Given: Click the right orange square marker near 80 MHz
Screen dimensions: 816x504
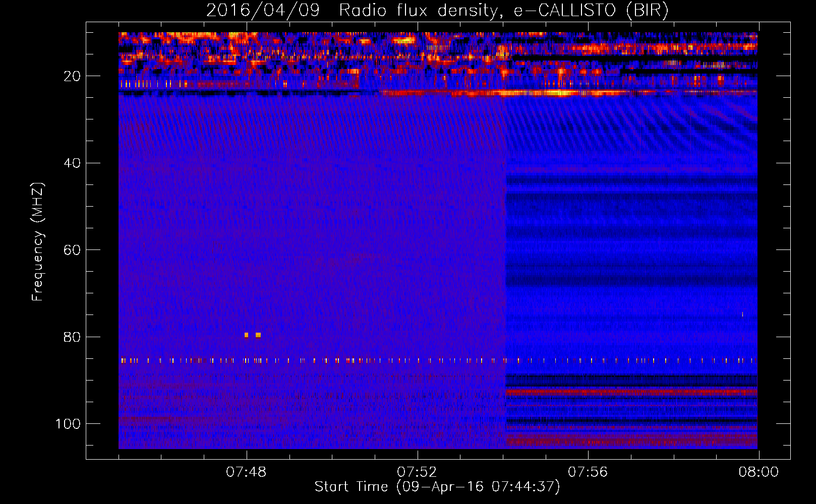Looking at the screenshot, I should tap(258, 335).
